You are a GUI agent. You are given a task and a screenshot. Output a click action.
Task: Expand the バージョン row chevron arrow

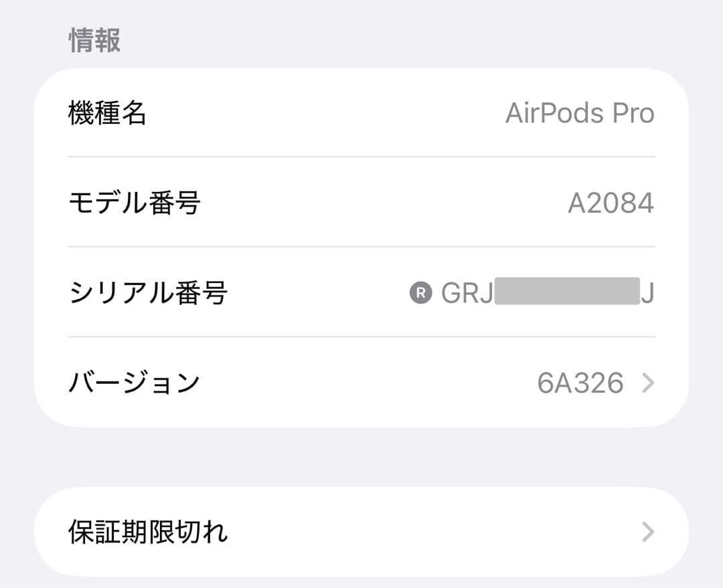648,383
